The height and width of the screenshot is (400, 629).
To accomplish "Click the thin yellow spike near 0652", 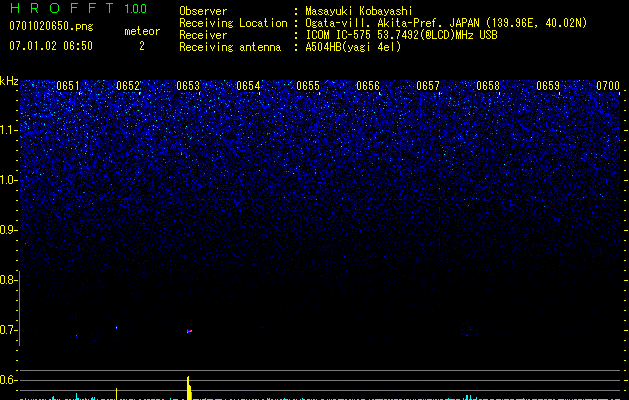I will [116, 394].
